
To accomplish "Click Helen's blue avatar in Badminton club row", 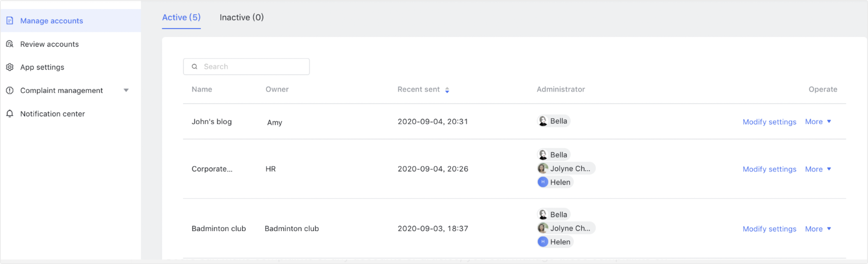I will click(x=542, y=241).
